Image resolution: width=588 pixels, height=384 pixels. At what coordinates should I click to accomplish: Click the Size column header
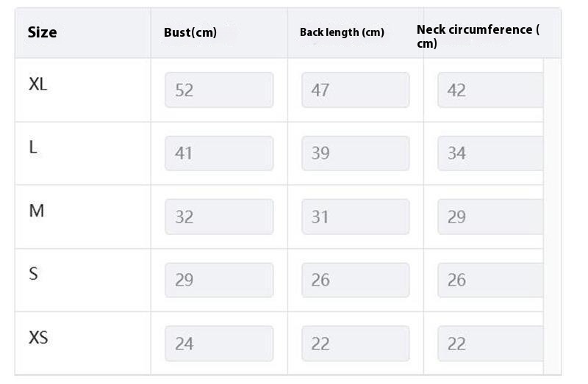click(43, 32)
